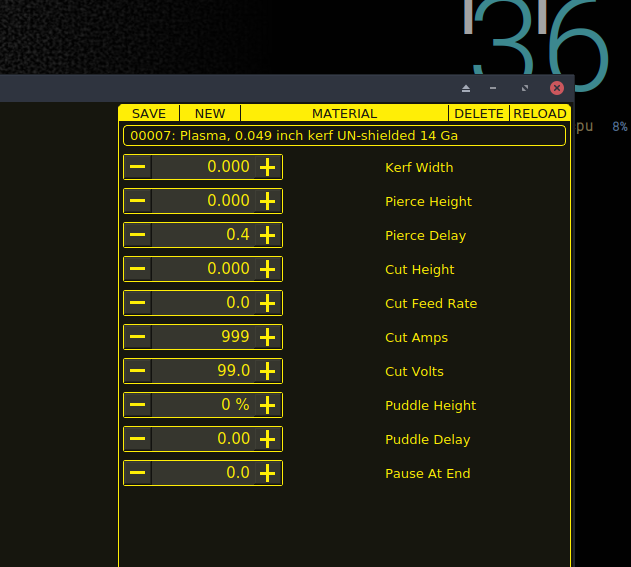
Task: Edit the Cut Feed Rate field
Action: point(203,303)
